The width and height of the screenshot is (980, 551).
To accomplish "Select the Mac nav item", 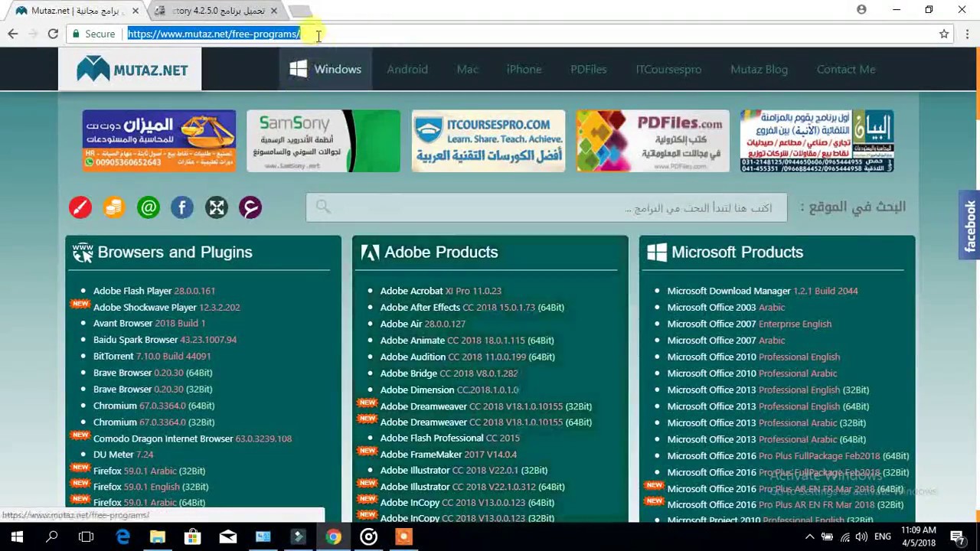I will [x=467, y=69].
